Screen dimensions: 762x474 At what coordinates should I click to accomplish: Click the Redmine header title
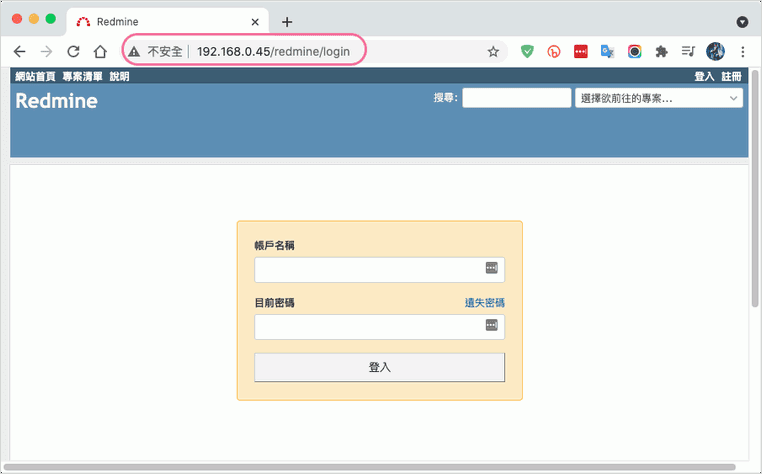point(56,101)
